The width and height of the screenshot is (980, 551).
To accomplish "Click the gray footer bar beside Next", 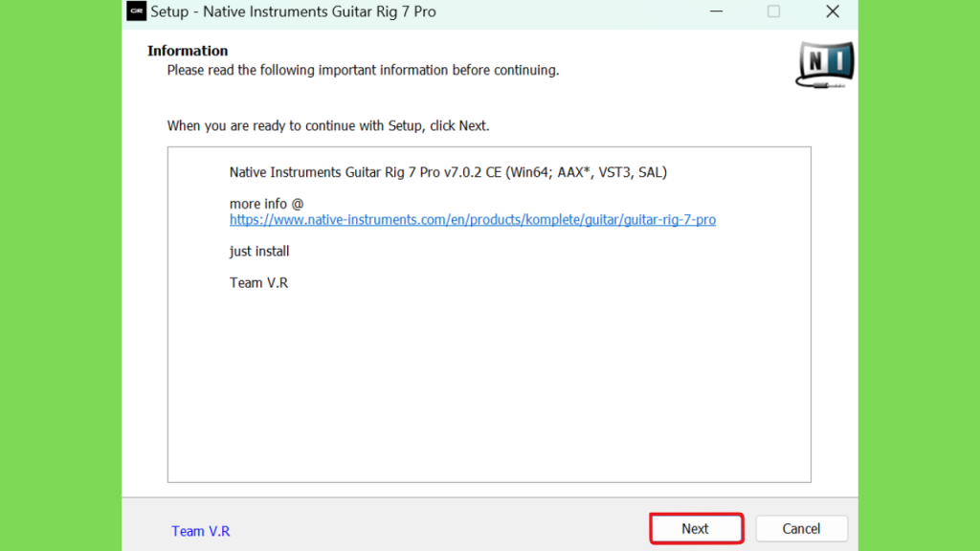I will [x=437, y=528].
